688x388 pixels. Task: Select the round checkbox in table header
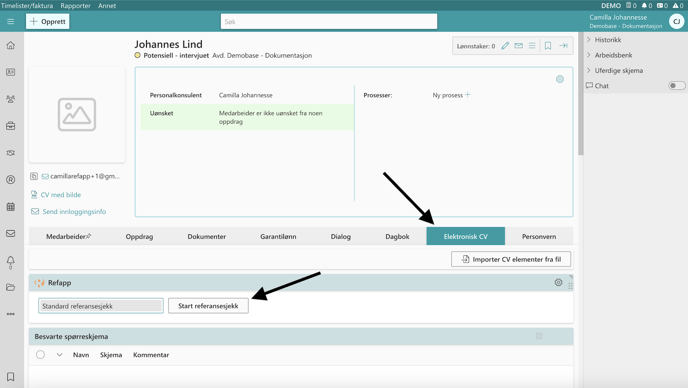(40, 355)
